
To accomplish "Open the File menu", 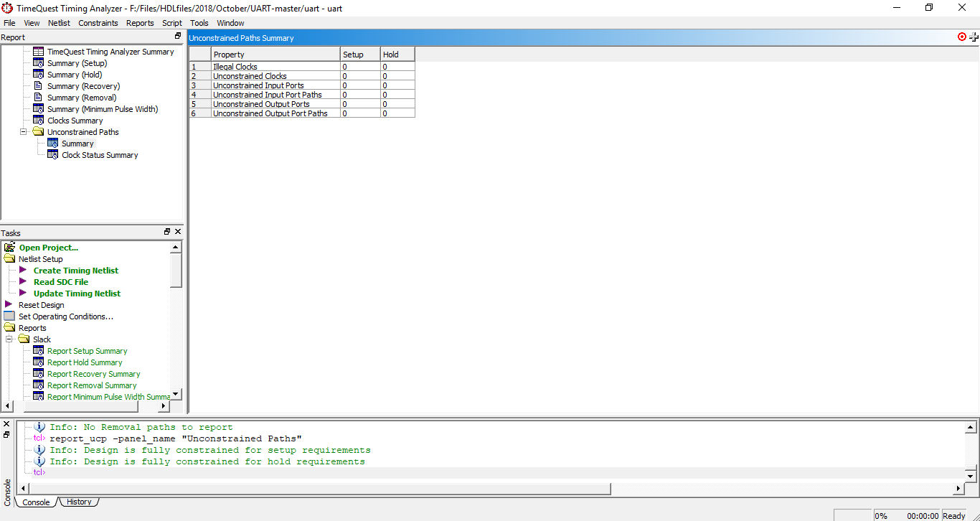I will [9, 23].
